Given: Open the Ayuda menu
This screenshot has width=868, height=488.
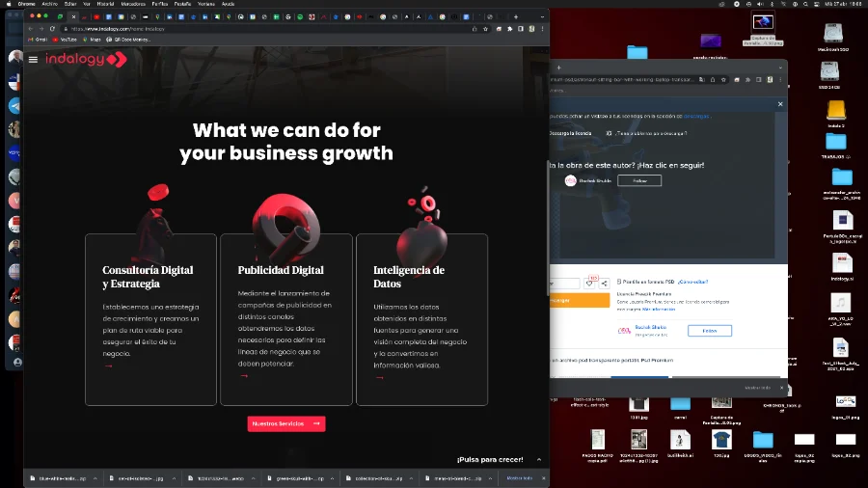Looking at the screenshot, I should (x=228, y=4).
